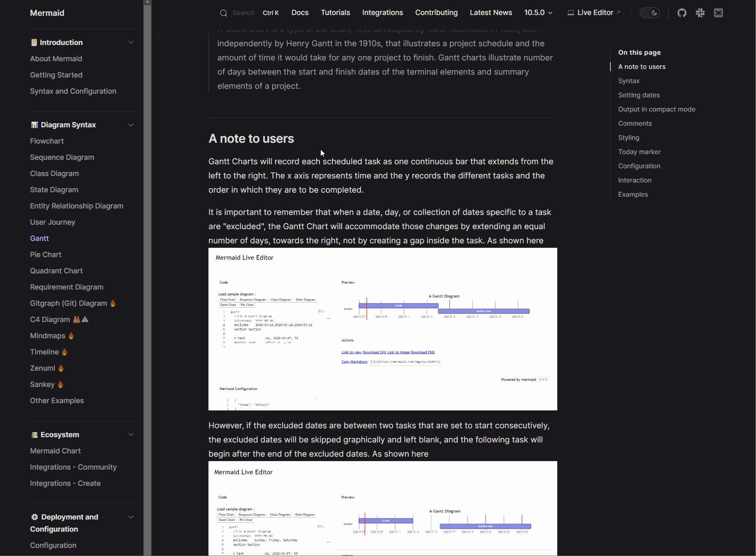Open the Mermaid GitHub repository icon
This screenshot has width=756, height=556.
point(682,13)
